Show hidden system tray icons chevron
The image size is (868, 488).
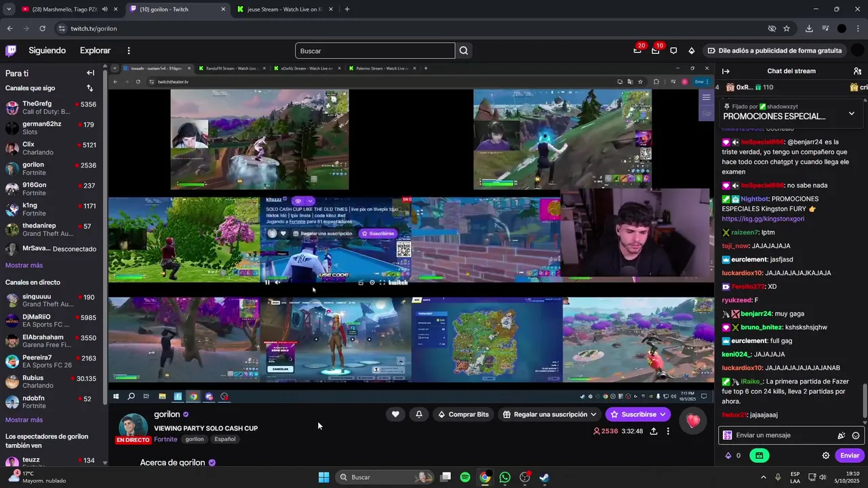click(x=764, y=477)
